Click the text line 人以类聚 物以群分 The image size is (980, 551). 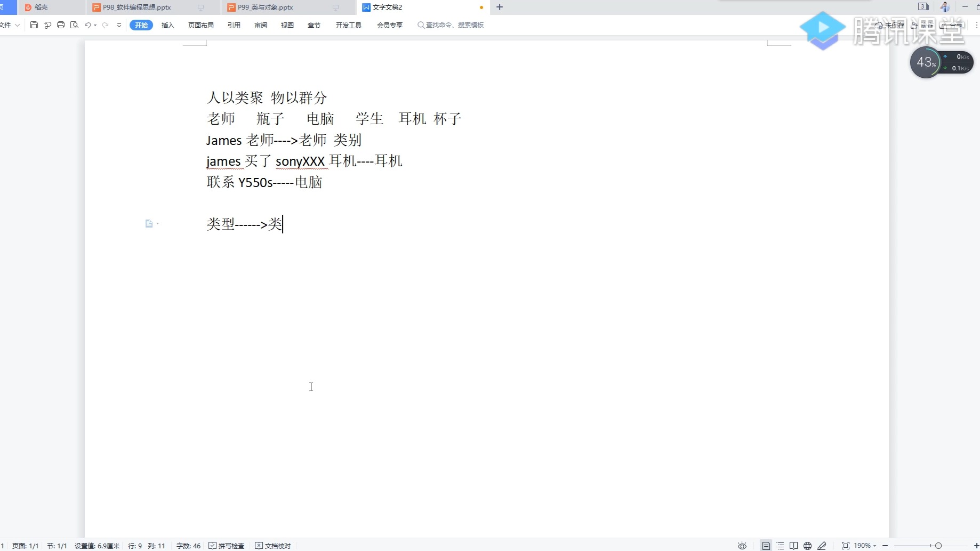[x=267, y=98]
